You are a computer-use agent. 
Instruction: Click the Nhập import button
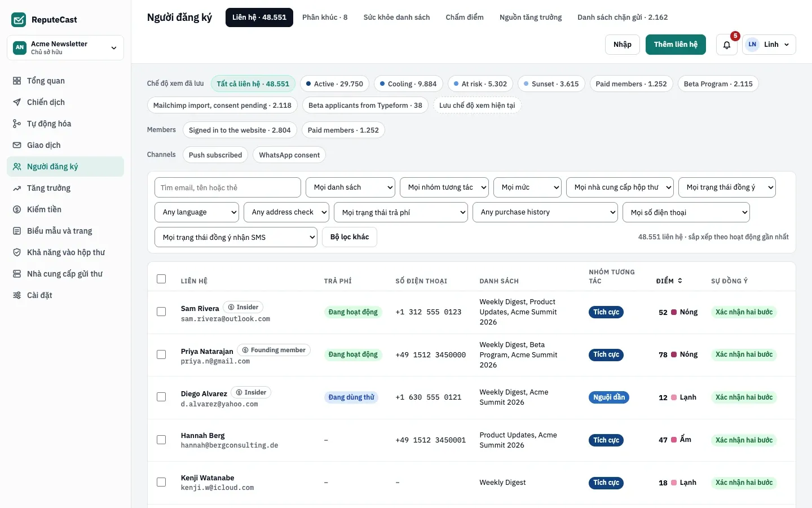click(623, 45)
